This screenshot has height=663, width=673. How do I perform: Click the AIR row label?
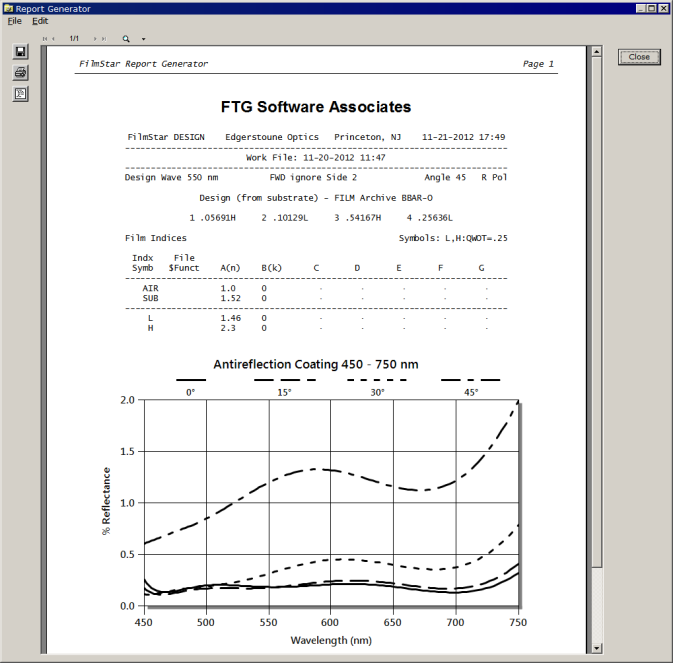150,288
